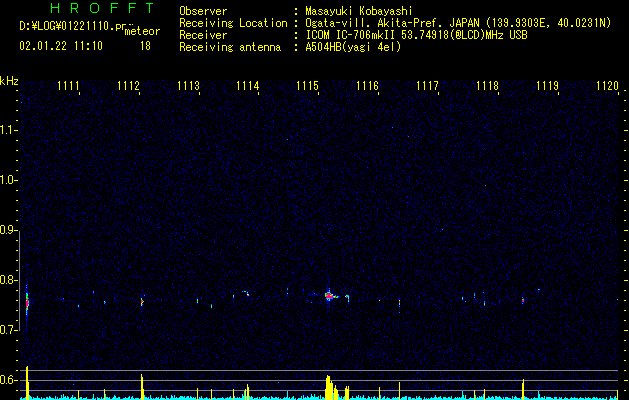Click the 1120 time axis label

(x=607, y=86)
